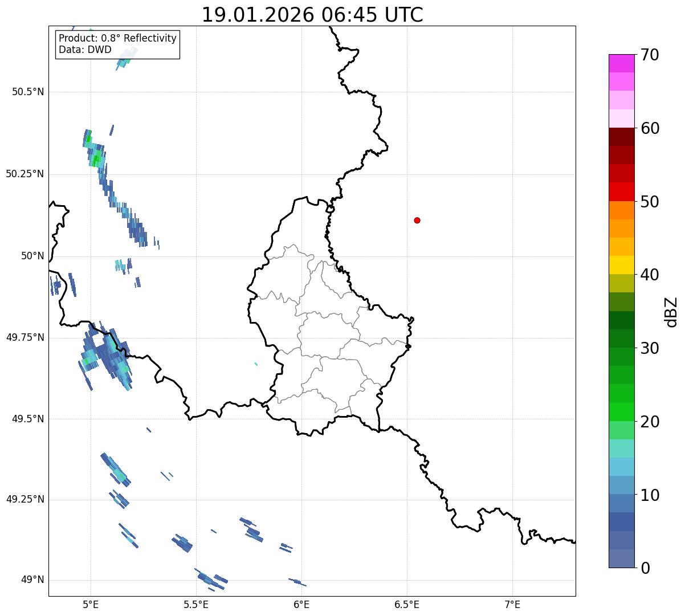
Task: Click the 5.5°E longitude label
Action: pyautogui.click(x=196, y=605)
